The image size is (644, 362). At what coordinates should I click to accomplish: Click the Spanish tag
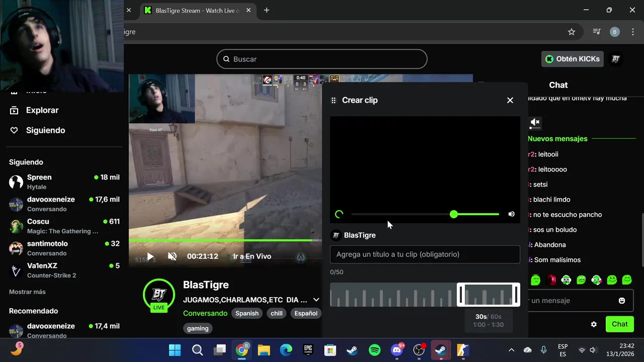click(x=247, y=313)
